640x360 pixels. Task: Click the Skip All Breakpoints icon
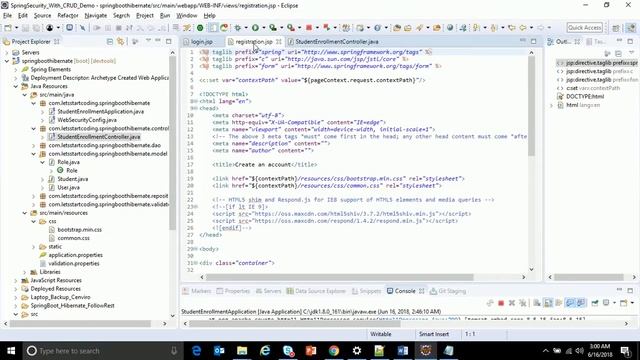click(82, 28)
